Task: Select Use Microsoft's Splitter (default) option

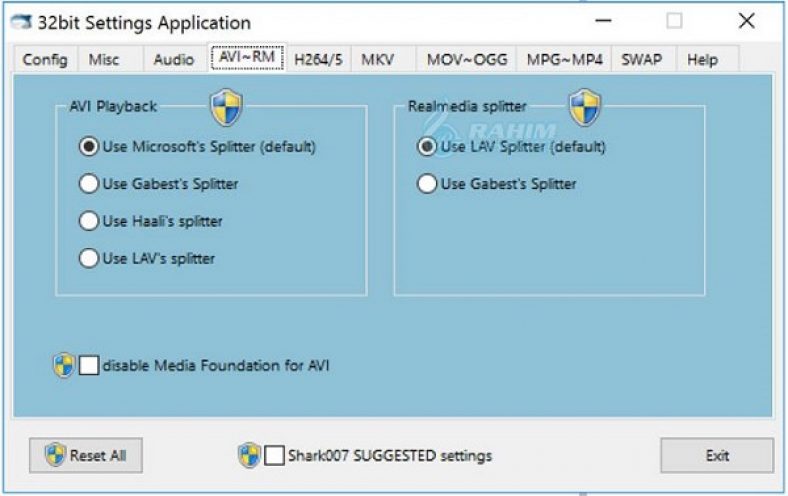Action: (89, 146)
